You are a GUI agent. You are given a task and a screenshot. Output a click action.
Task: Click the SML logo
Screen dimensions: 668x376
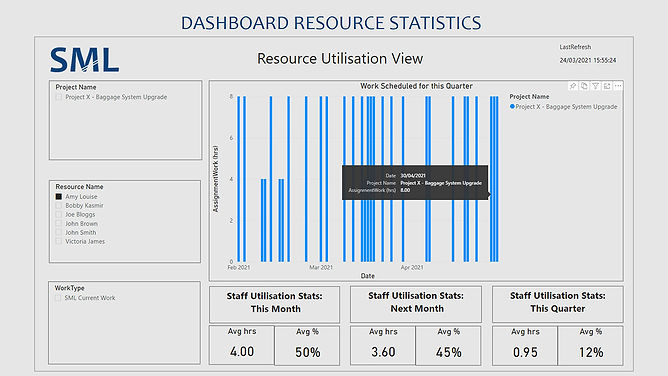[84, 60]
